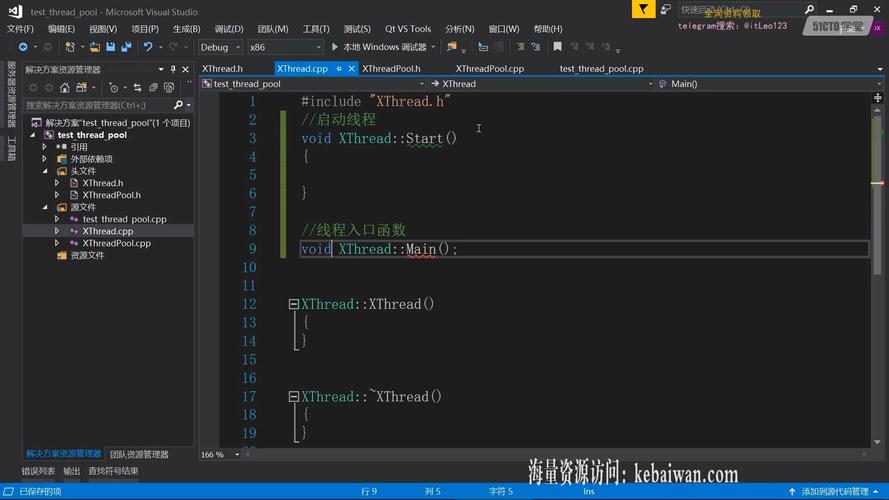
Task: Save the current file with Save icon
Action: point(111,47)
